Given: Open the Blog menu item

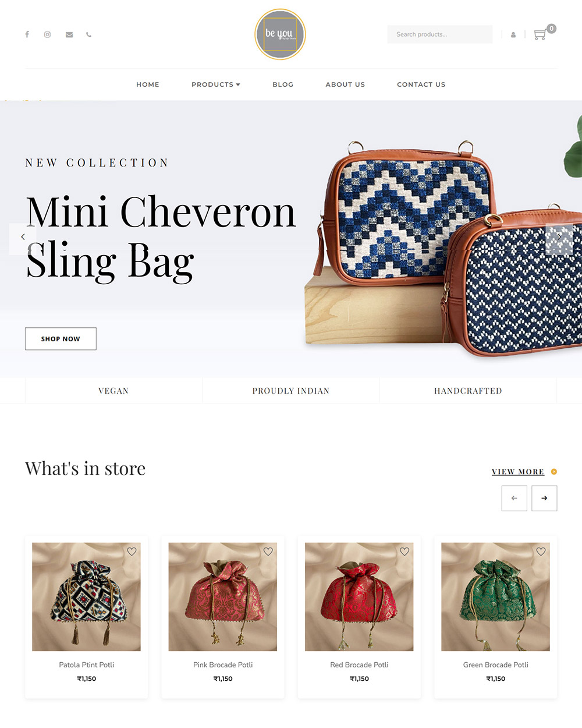Looking at the screenshot, I should [x=283, y=84].
